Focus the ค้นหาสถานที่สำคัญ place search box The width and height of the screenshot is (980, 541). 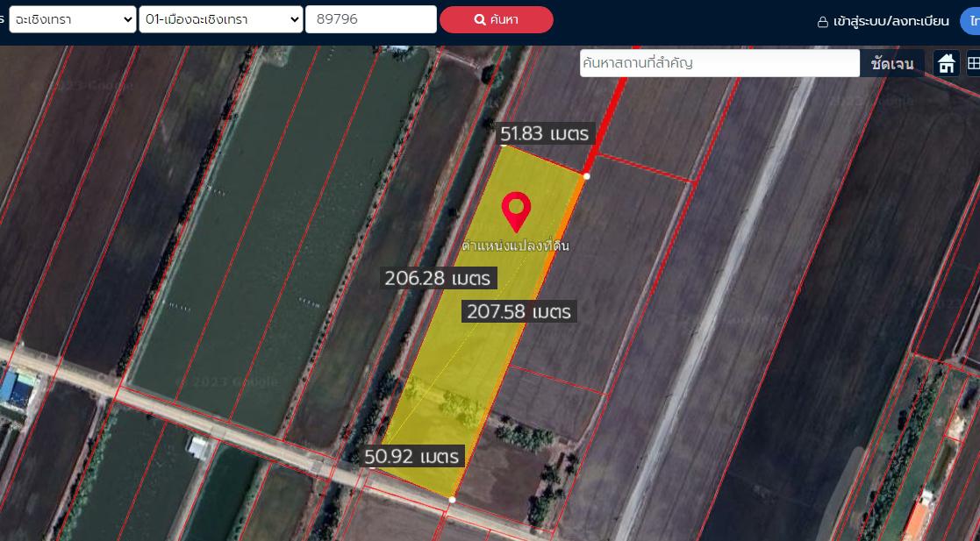pos(719,63)
